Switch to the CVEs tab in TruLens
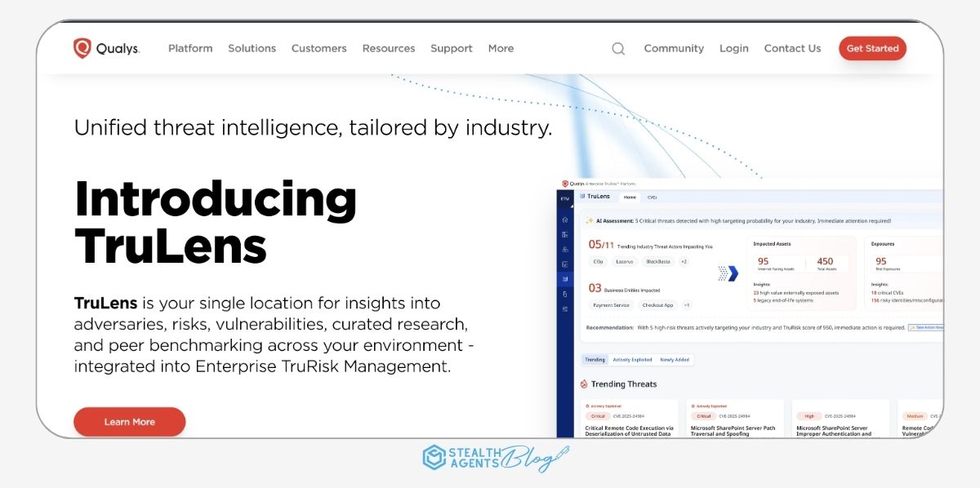The image size is (980, 488). (653, 197)
